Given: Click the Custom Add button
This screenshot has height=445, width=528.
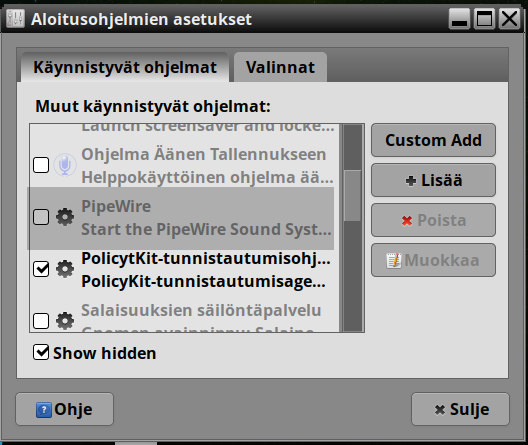Looking at the screenshot, I should (x=433, y=140).
